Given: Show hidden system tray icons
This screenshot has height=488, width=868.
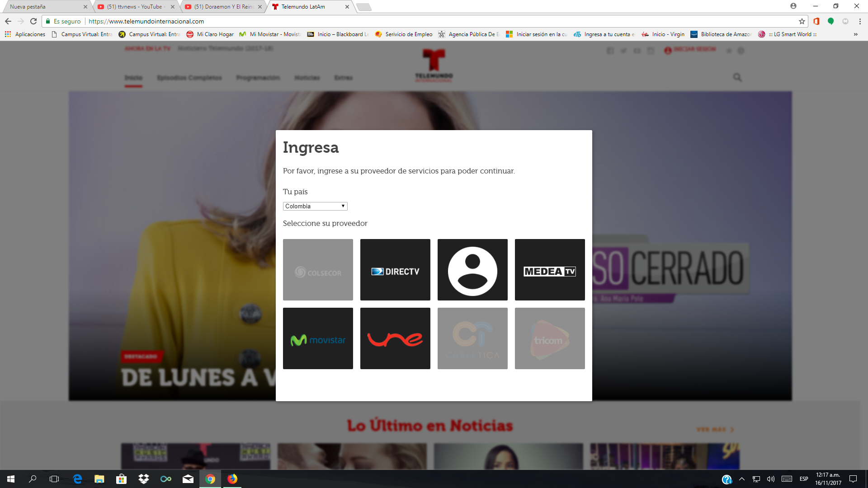Looking at the screenshot, I should (742, 479).
